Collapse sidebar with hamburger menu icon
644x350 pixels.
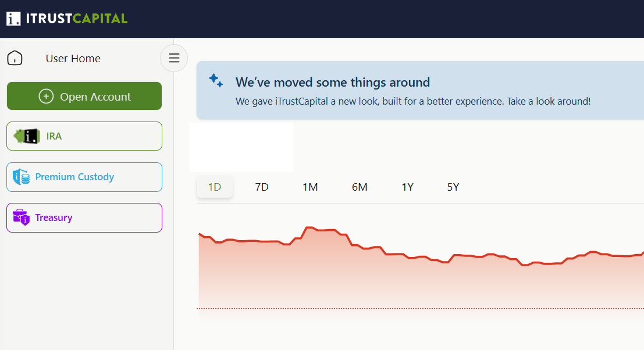(174, 58)
